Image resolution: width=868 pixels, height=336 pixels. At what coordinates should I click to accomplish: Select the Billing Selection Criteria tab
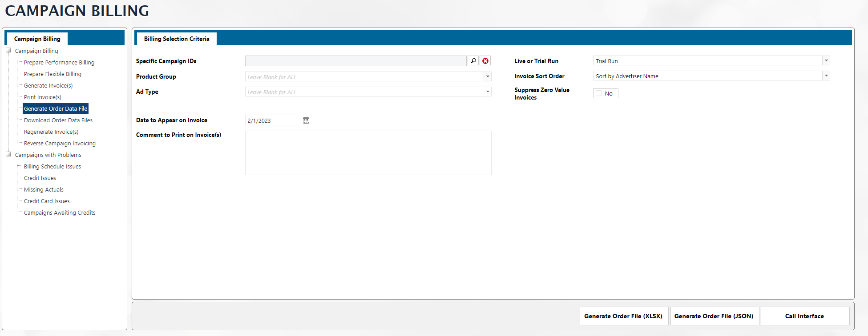pyautogui.click(x=177, y=39)
